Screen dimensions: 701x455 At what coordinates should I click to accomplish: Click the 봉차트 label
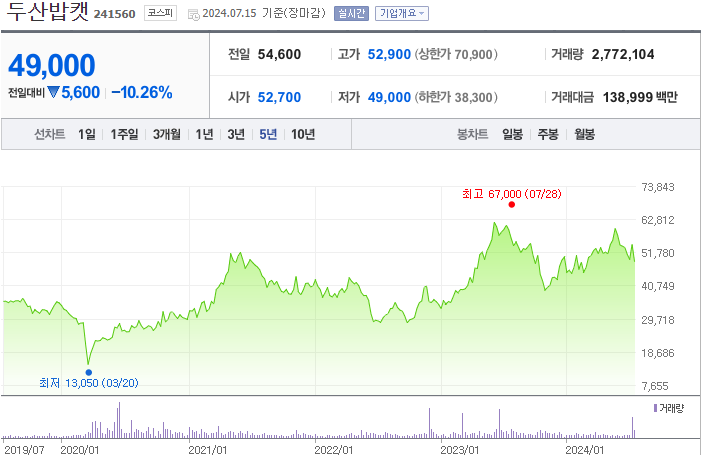tap(472, 134)
